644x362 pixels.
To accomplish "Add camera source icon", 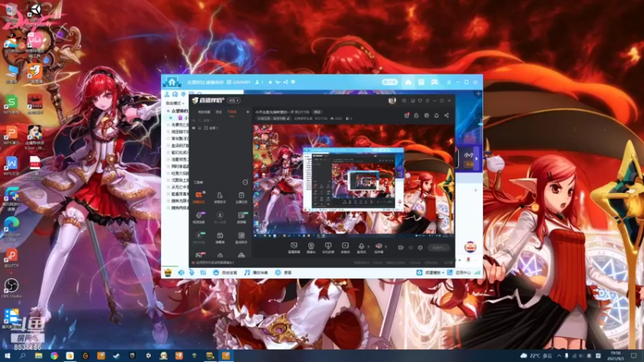I will point(311,248).
